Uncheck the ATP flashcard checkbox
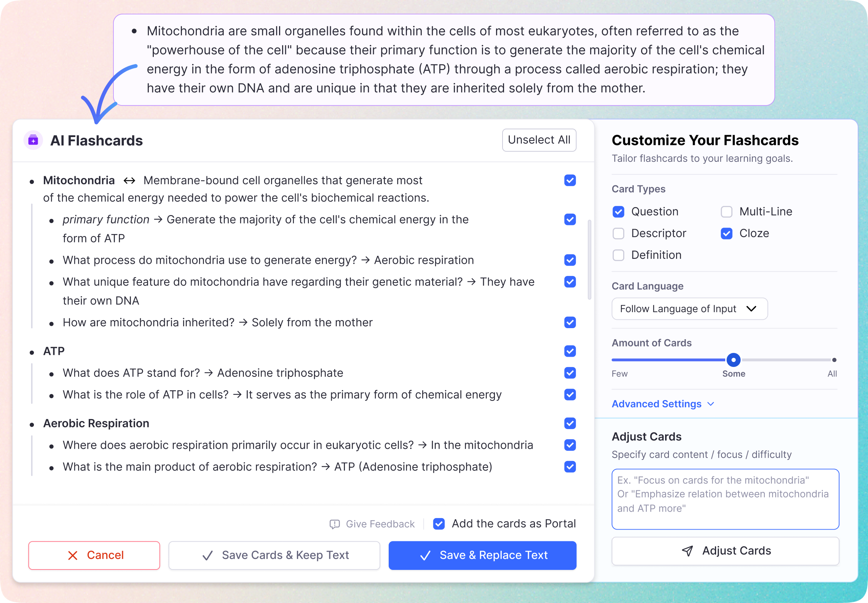This screenshot has width=868, height=603. (570, 351)
